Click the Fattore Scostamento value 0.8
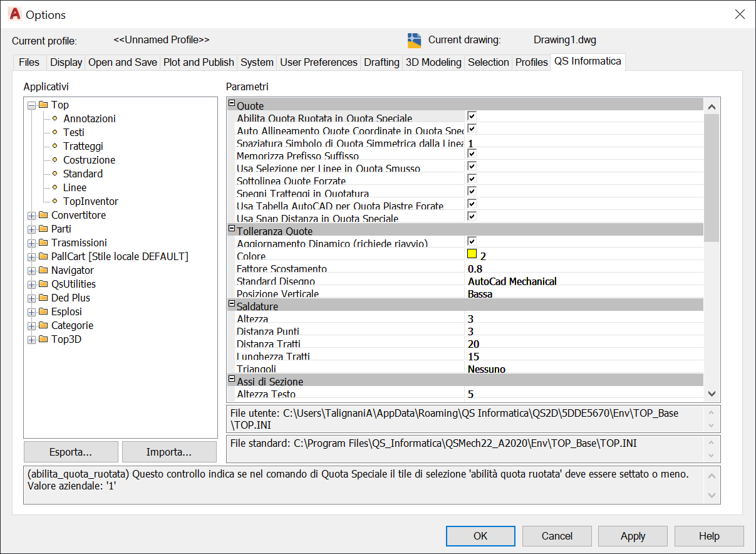The width and height of the screenshot is (756, 554). tap(475, 269)
